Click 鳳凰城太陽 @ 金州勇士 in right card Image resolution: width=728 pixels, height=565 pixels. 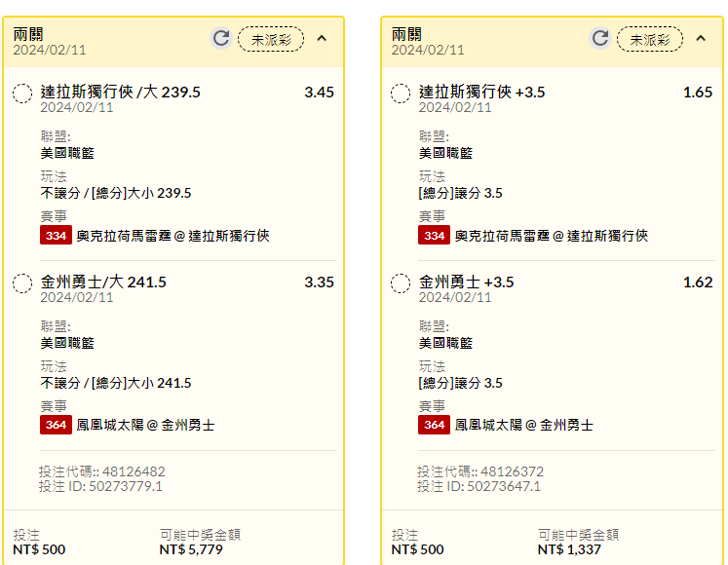point(523,426)
